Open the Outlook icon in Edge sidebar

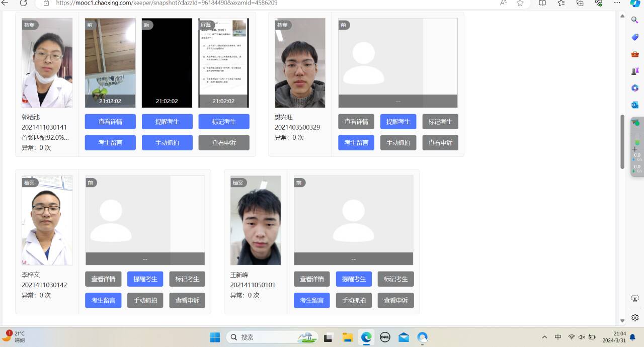pos(635,105)
